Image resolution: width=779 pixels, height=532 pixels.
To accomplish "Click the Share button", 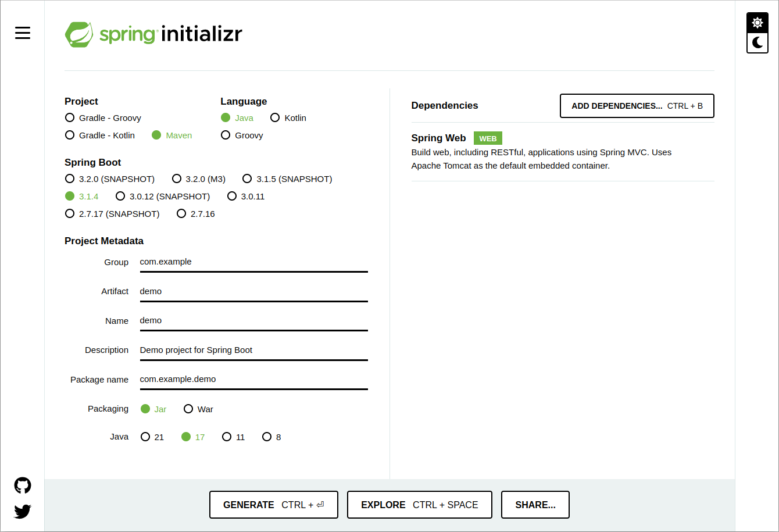I will (535, 505).
